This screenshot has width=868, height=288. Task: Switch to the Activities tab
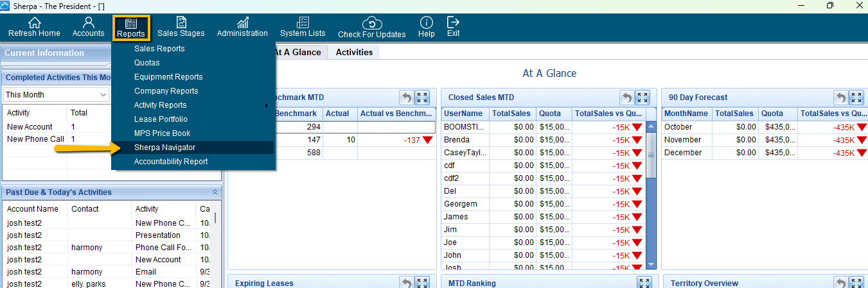click(x=354, y=53)
